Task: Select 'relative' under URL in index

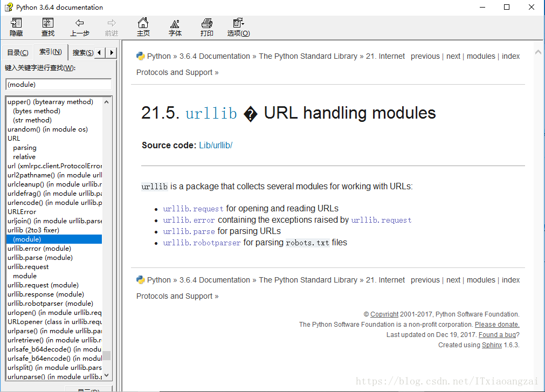Action: 24,157
